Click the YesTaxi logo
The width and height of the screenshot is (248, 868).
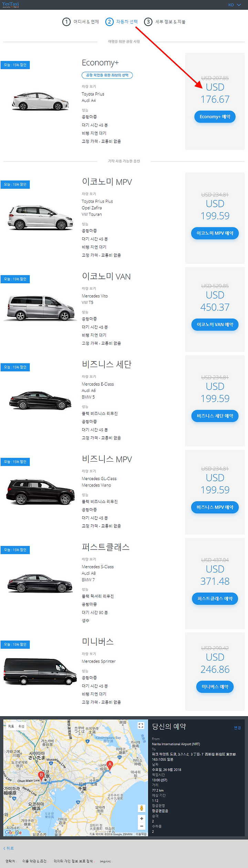click(x=10, y=4)
